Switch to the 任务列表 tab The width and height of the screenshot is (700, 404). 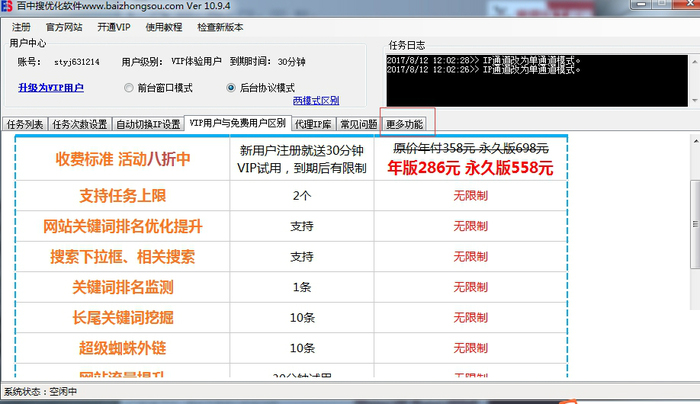click(x=25, y=125)
